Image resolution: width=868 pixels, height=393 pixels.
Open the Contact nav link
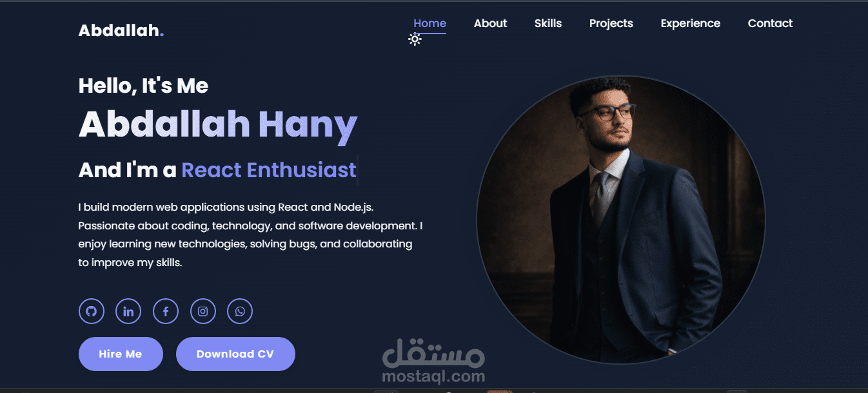pos(770,23)
